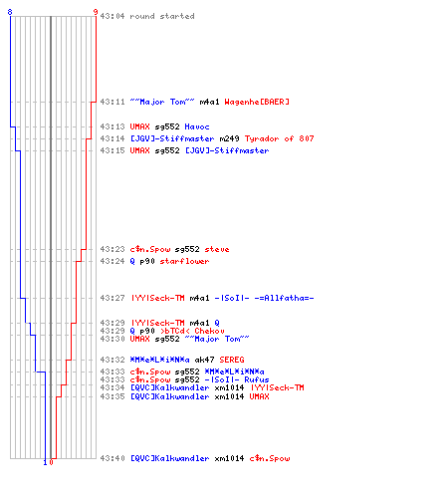Viewport: 448px width, 498px height.
Task: Click the 43:04 round started entry
Action: (147, 16)
